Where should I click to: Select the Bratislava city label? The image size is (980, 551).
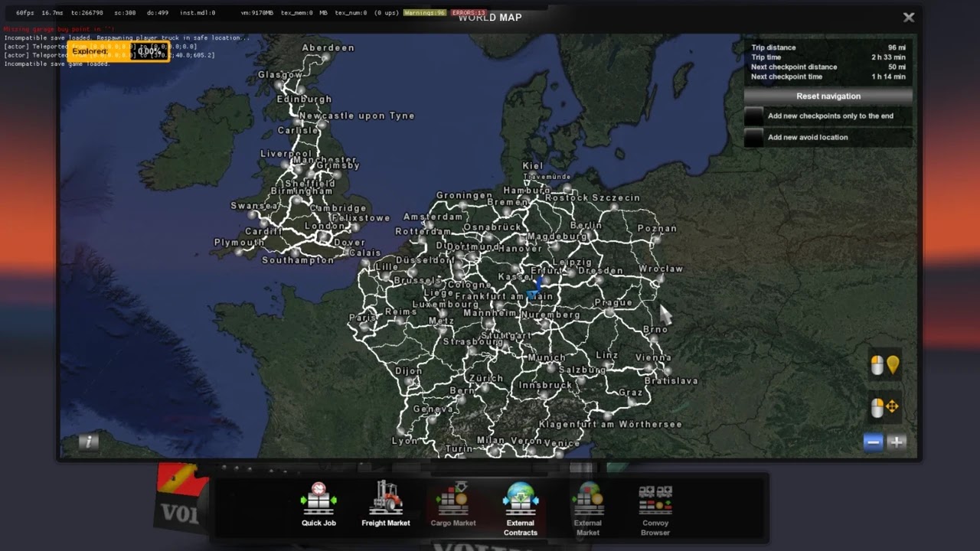coord(671,380)
